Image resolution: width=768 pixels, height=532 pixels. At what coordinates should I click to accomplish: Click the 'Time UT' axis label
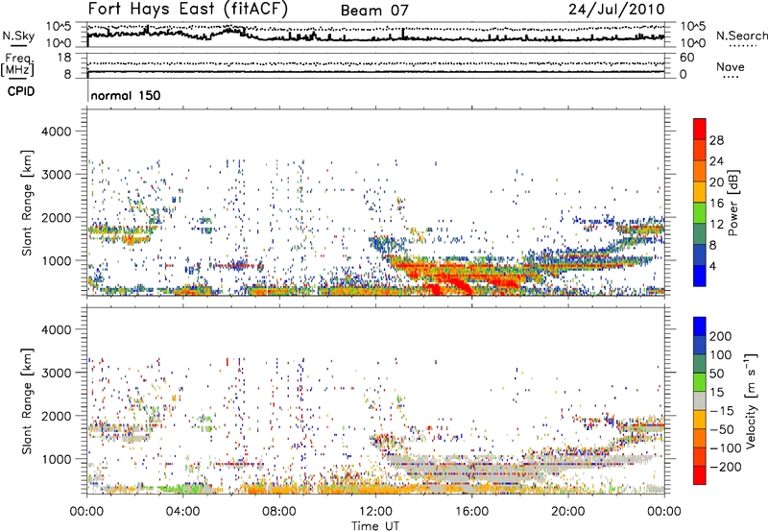[375, 526]
